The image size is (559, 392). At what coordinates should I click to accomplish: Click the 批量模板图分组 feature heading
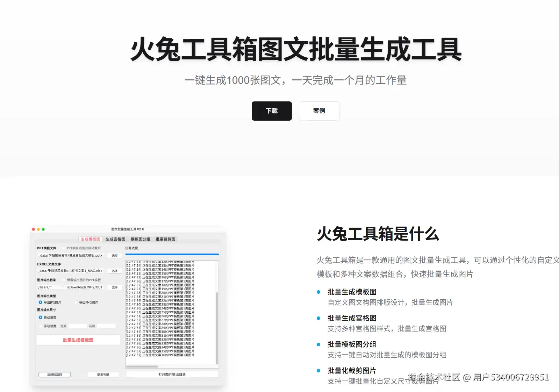point(352,344)
